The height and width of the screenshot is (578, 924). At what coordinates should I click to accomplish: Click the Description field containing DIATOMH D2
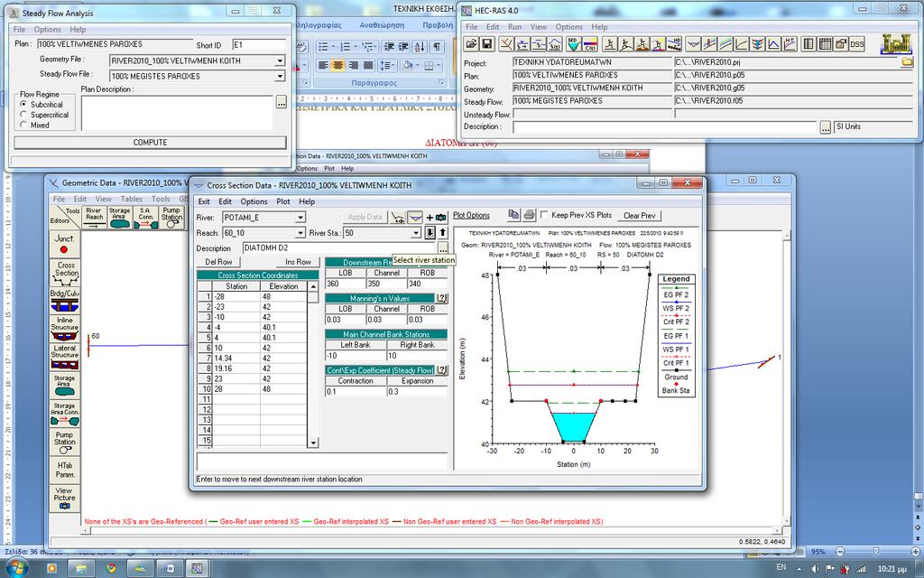tap(339, 248)
